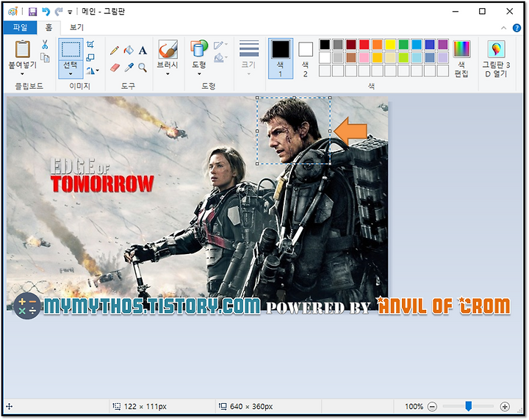The width and height of the screenshot is (529, 420).
Task: Click the Crop icon
Action: pyautogui.click(x=90, y=45)
